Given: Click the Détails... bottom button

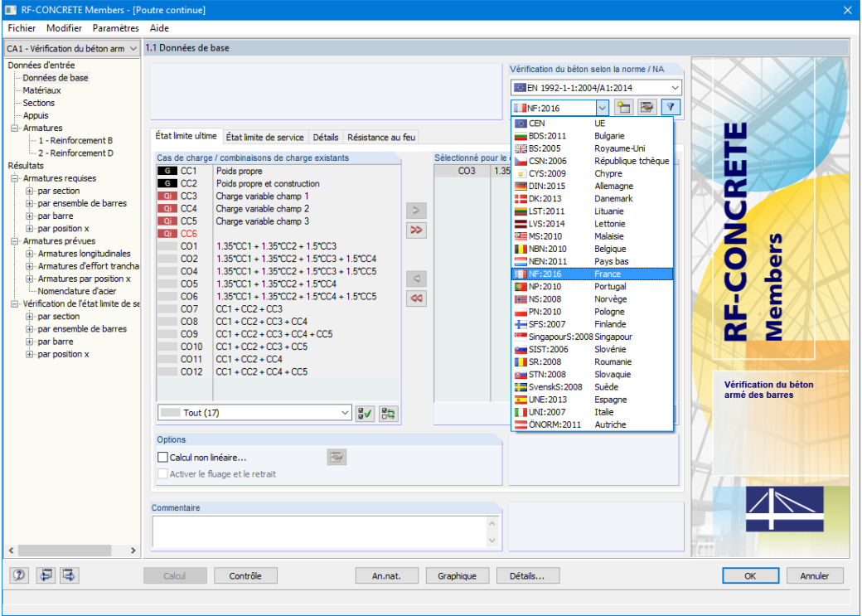Looking at the screenshot, I should pyautogui.click(x=527, y=576).
